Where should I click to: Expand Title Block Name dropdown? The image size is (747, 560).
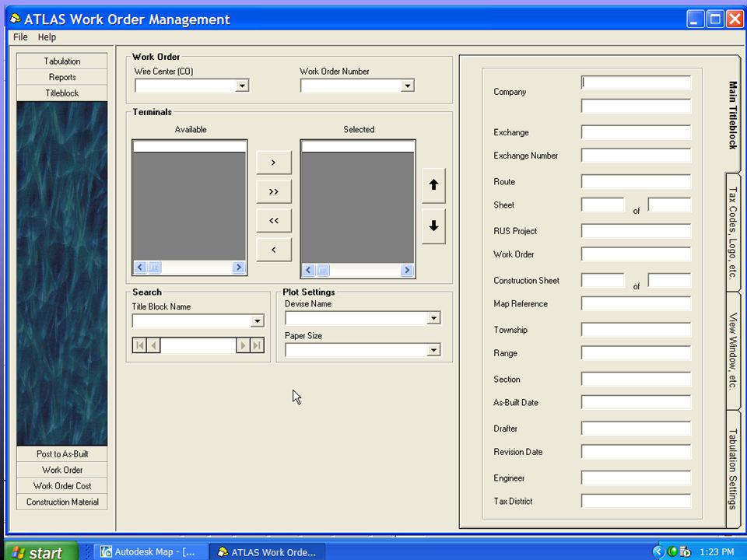coord(258,321)
